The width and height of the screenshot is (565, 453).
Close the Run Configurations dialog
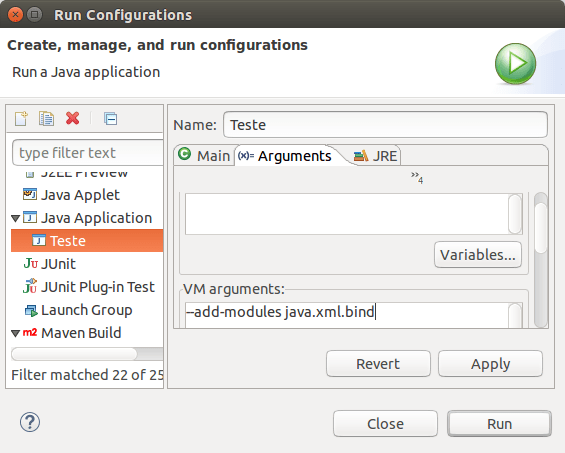point(386,423)
